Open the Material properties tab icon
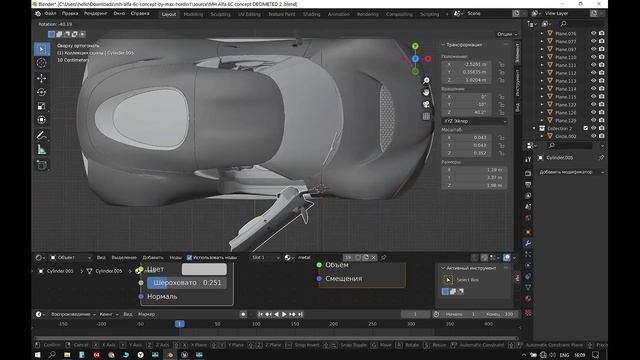Screen dimensions: 640x360 click(x=528, y=298)
